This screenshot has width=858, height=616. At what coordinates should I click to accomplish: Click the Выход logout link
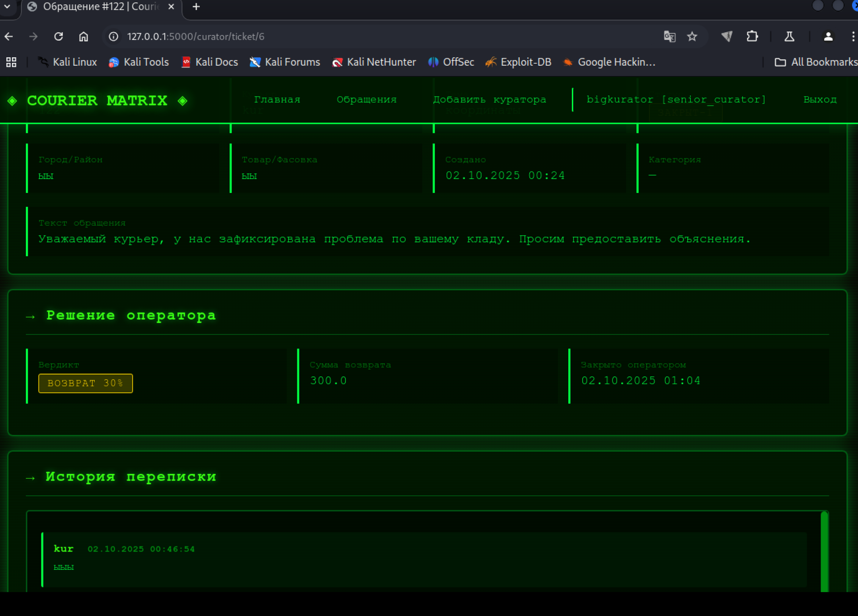click(820, 99)
